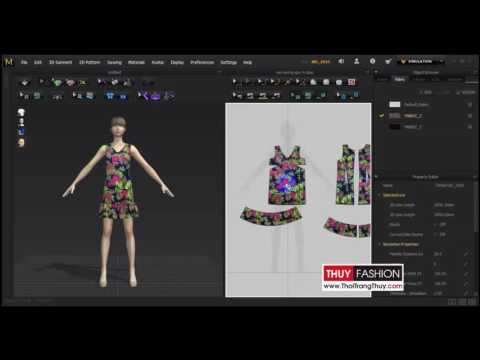Click the leftmost layout icon in status bar
The width and height of the screenshot is (480, 360).
pos(452,302)
